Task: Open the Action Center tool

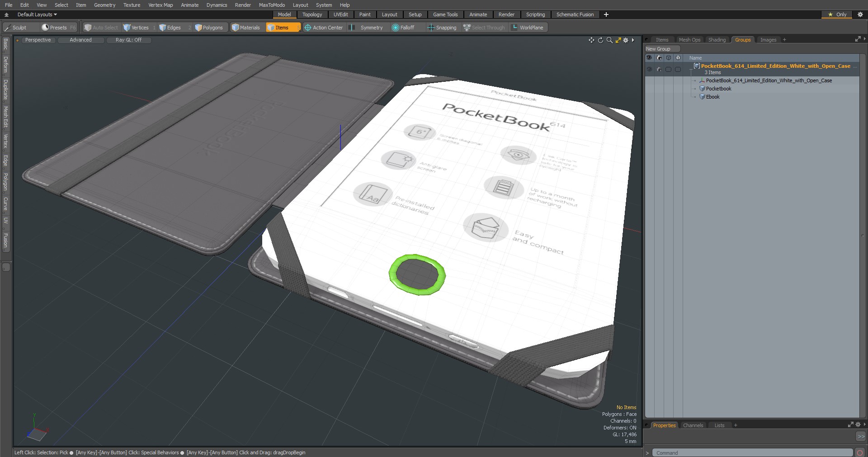Action: pyautogui.click(x=324, y=28)
